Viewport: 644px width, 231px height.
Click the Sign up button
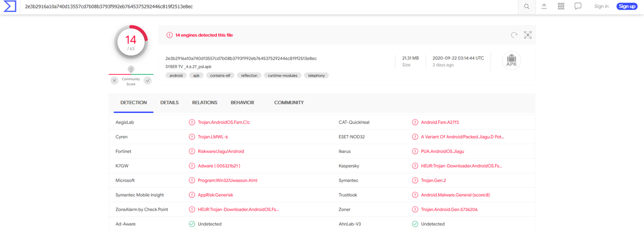tap(627, 7)
